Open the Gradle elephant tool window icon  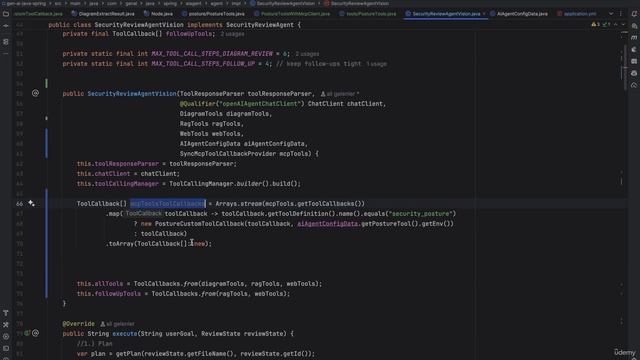tap(634, 49)
